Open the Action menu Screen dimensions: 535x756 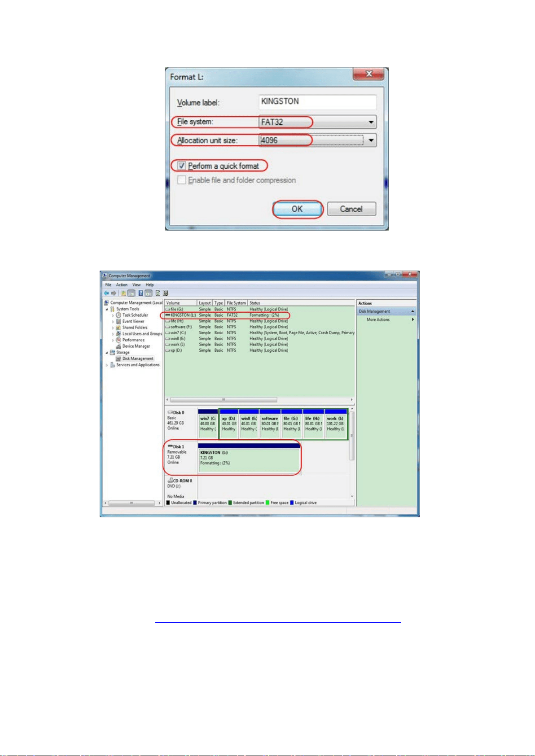click(x=122, y=285)
